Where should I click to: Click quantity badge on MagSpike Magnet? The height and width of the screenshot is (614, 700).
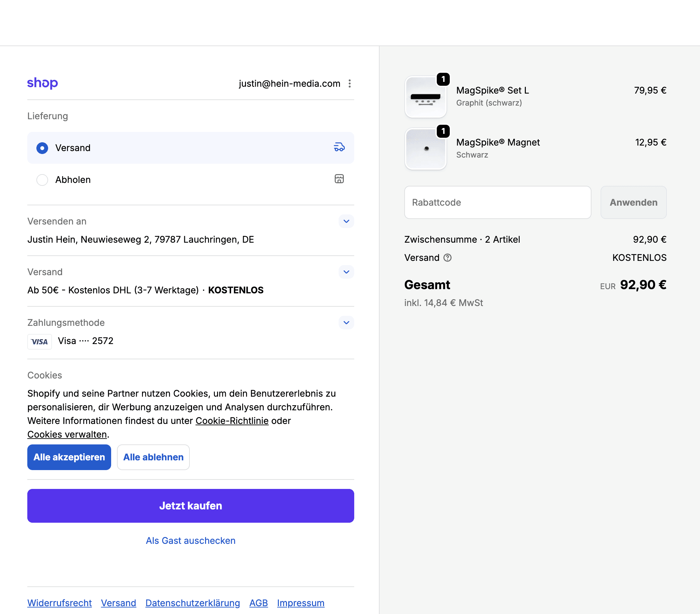pos(443,132)
